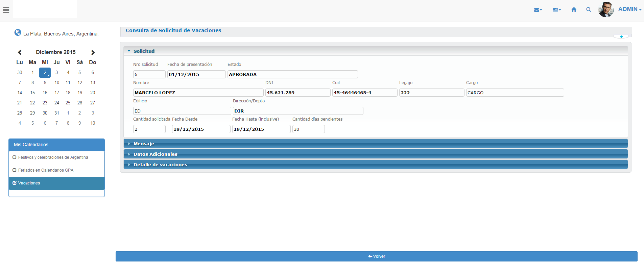Click the Cantidad días pendientes field

pyautogui.click(x=309, y=129)
